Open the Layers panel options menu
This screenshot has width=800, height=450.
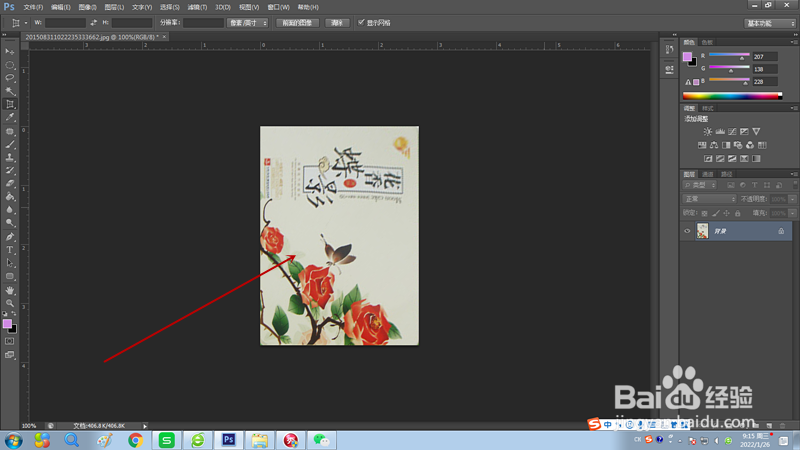pos(793,174)
